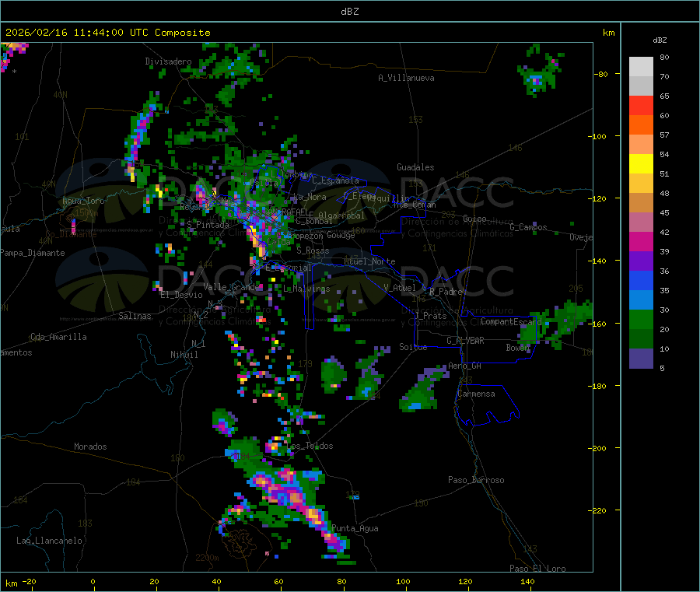Screen dimensions: 700x592
Task: Pick the 42 dBZ magenta legend swatch
Action: [641, 241]
